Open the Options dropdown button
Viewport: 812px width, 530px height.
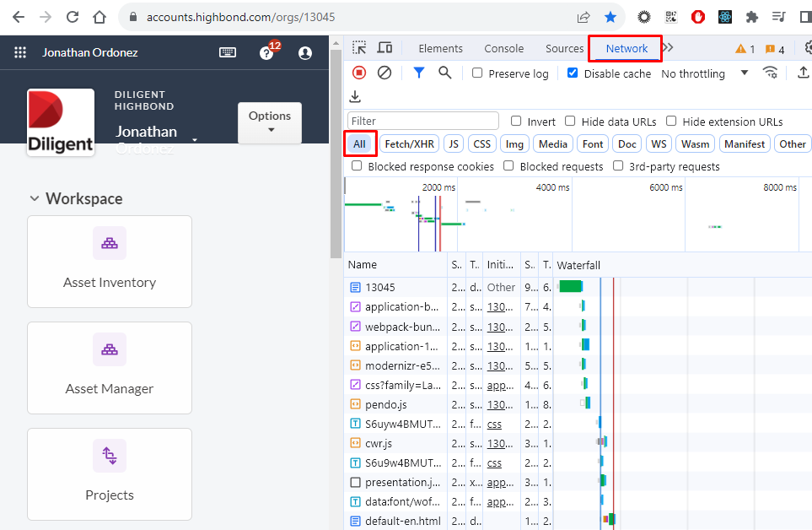coord(270,122)
